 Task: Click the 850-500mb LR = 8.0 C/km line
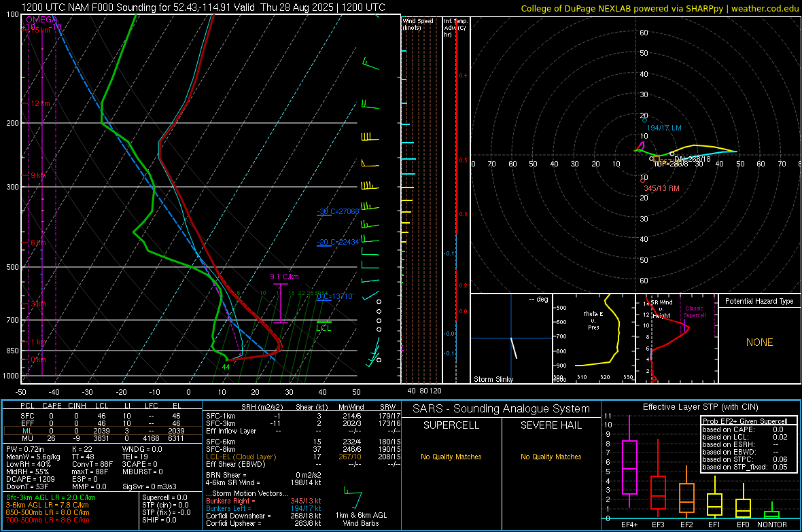coord(48,512)
